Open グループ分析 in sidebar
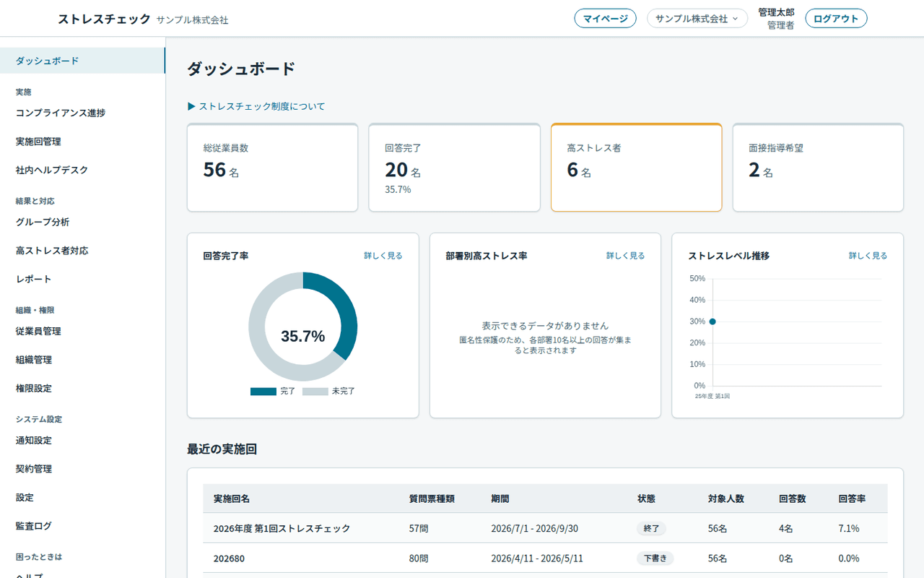The height and width of the screenshot is (578, 924). click(x=82, y=222)
